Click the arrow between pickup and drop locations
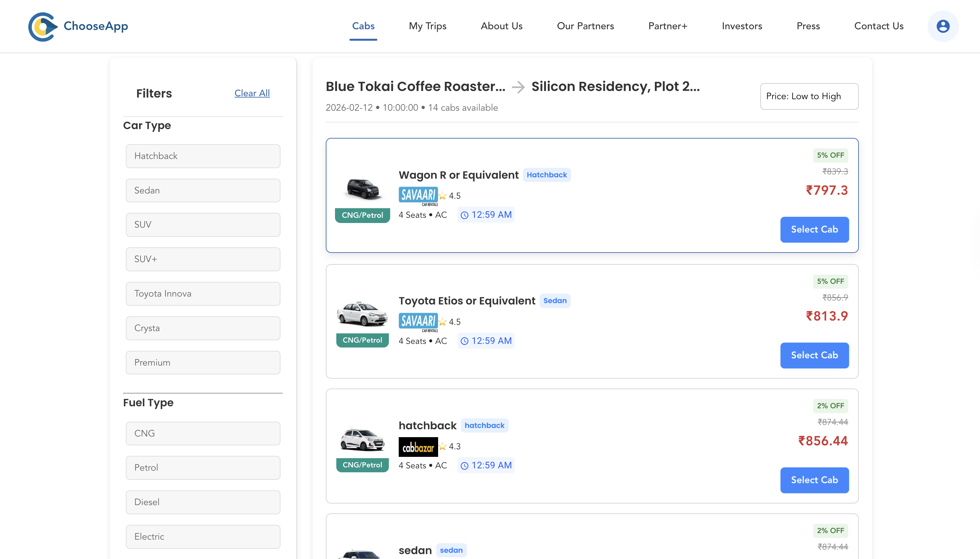 519,87
